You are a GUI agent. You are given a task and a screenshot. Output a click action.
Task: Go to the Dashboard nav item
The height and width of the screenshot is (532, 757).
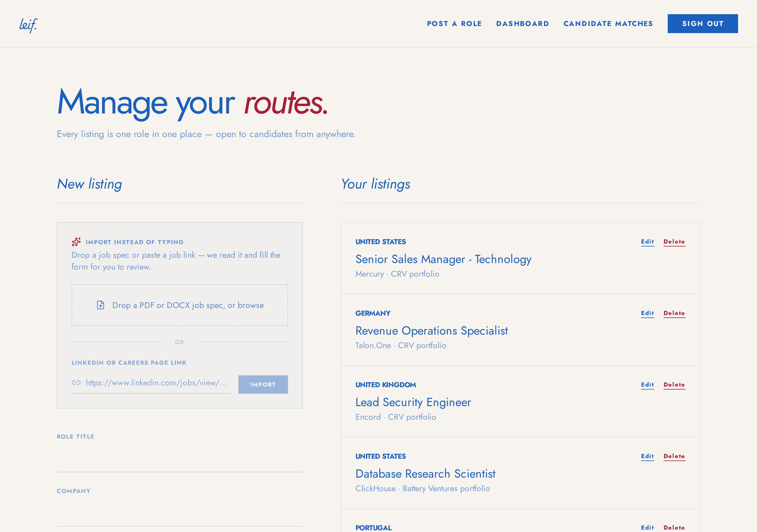pos(523,24)
